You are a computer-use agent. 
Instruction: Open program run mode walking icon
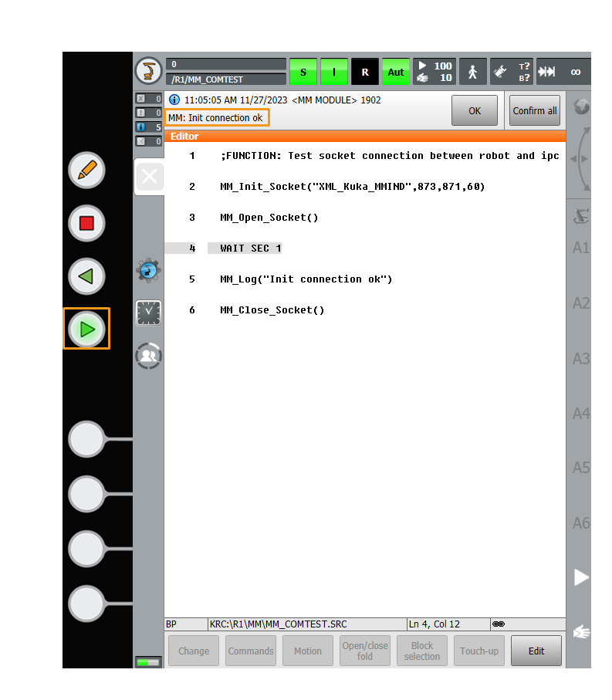click(x=472, y=72)
